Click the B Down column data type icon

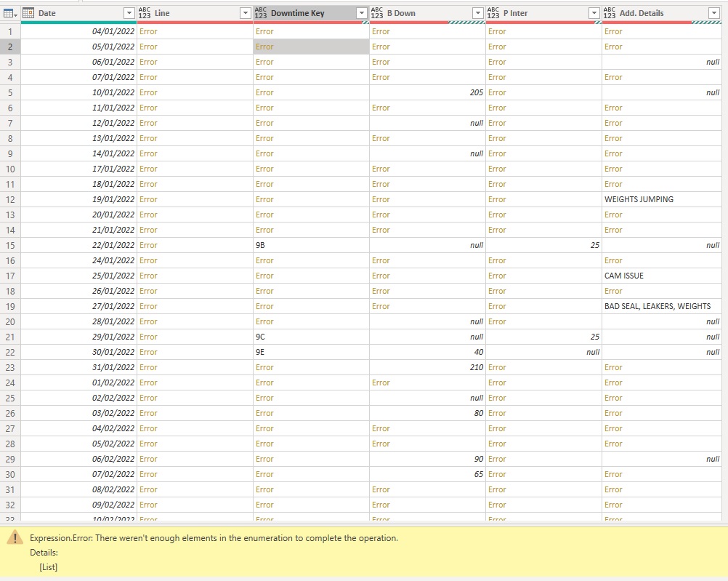point(377,13)
